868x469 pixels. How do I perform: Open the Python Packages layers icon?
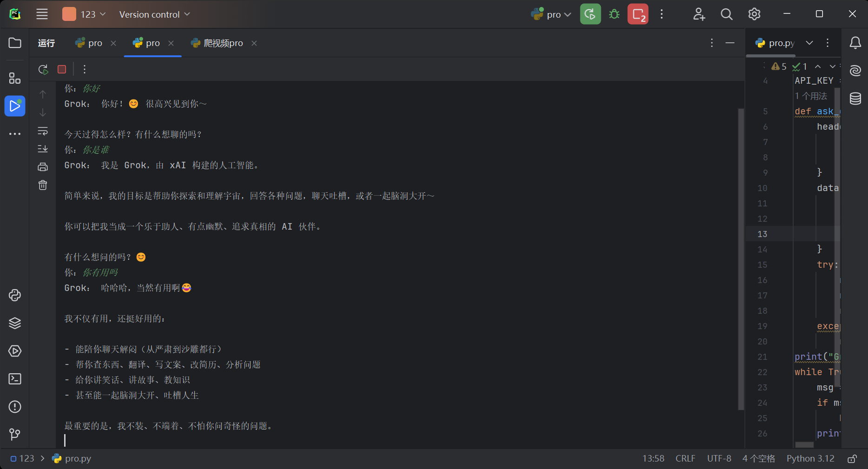(15, 323)
